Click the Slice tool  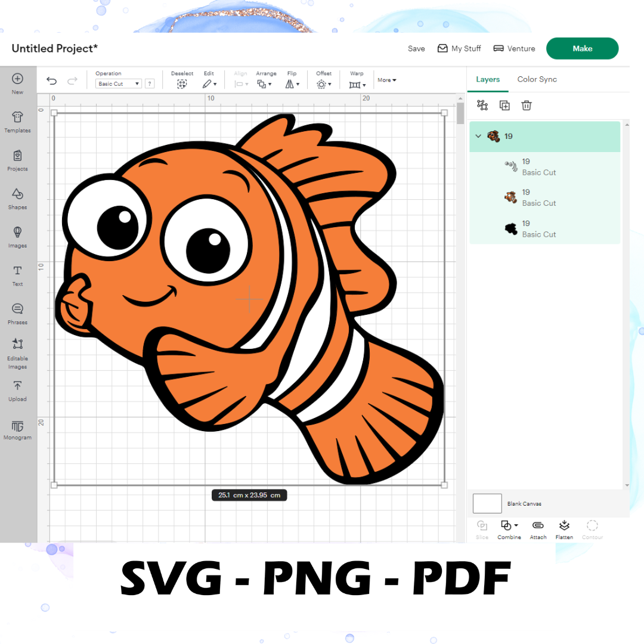tap(482, 530)
